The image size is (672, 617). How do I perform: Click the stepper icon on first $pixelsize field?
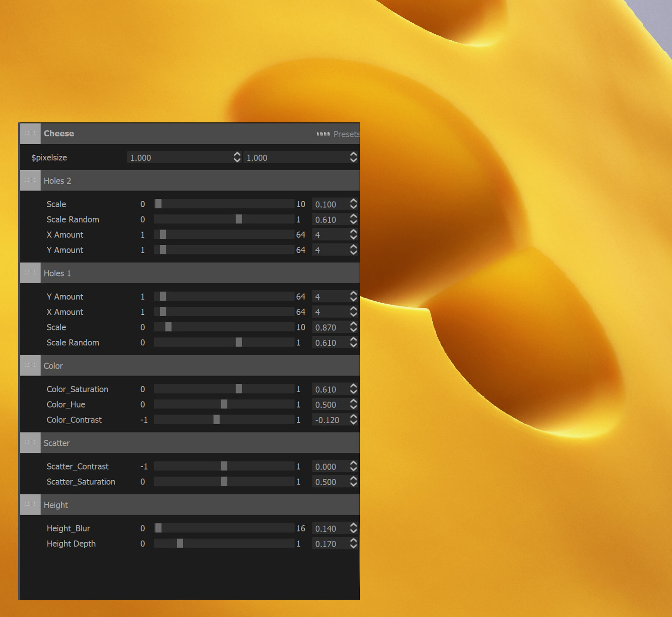(x=237, y=157)
